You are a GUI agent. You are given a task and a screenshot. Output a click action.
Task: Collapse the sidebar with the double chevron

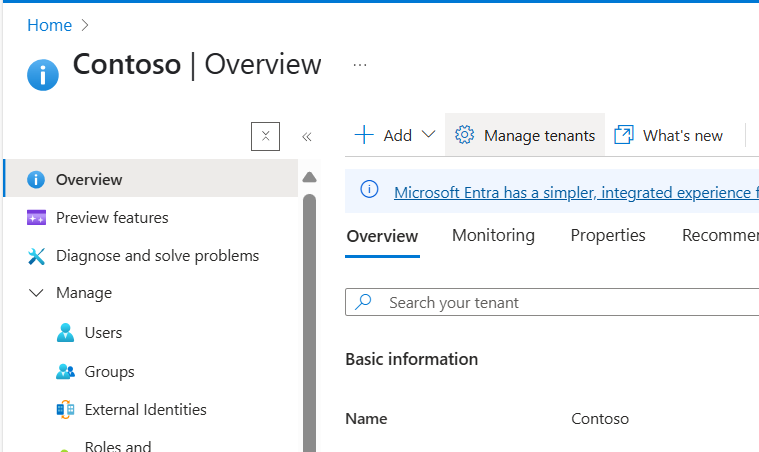tap(306, 137)
